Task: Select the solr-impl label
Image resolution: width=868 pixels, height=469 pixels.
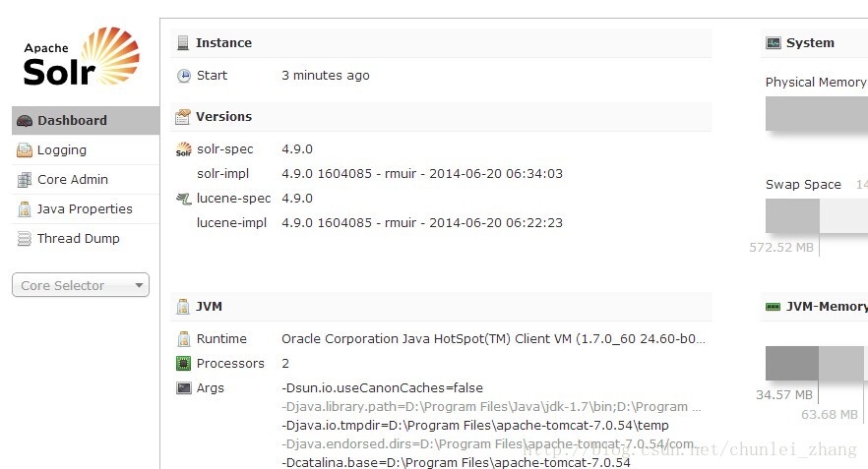Action: [x=222, y=174]
